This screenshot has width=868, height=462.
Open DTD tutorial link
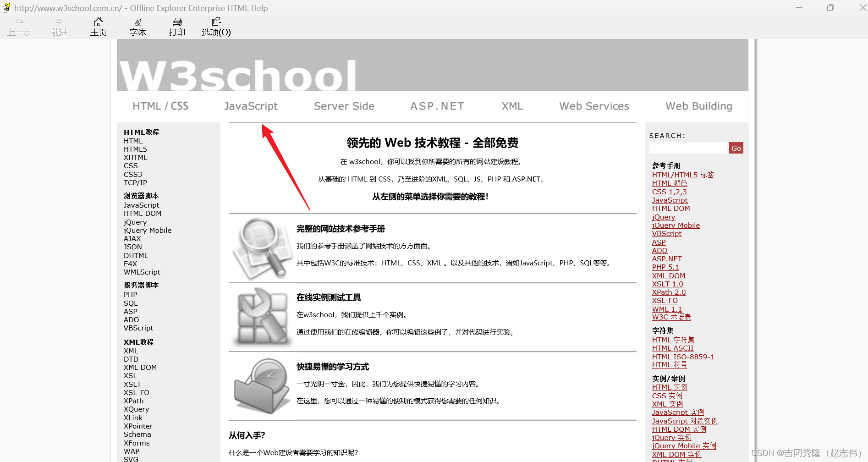[131, 359]
